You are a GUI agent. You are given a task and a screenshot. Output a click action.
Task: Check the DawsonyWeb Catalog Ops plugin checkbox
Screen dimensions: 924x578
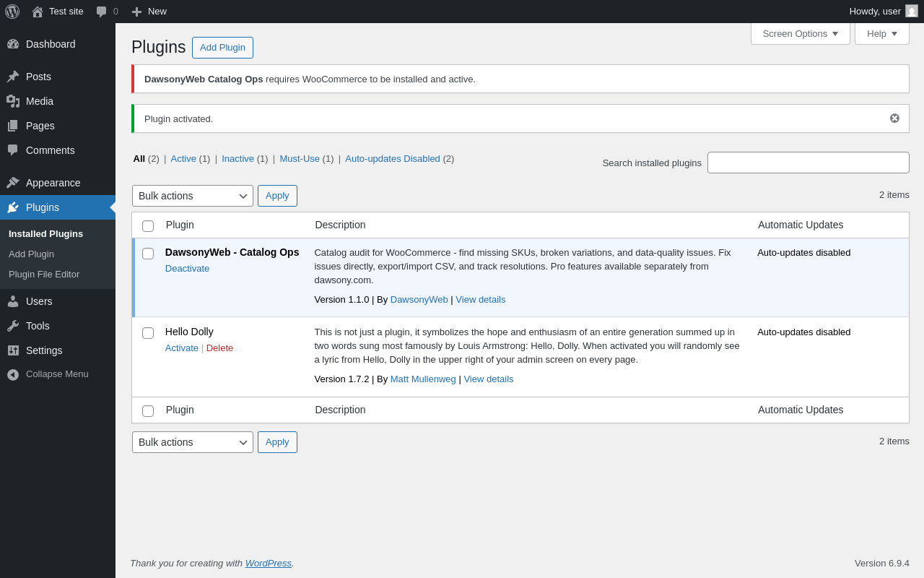(148, 254)
